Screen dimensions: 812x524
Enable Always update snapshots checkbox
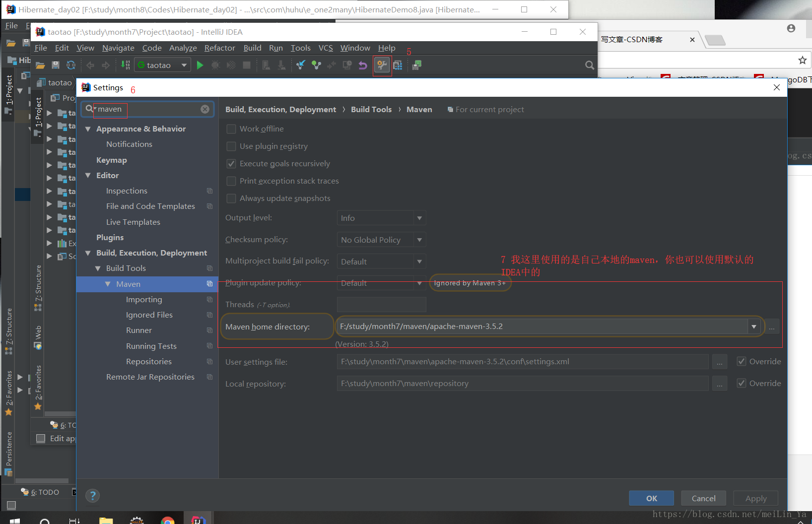point(231,198)
